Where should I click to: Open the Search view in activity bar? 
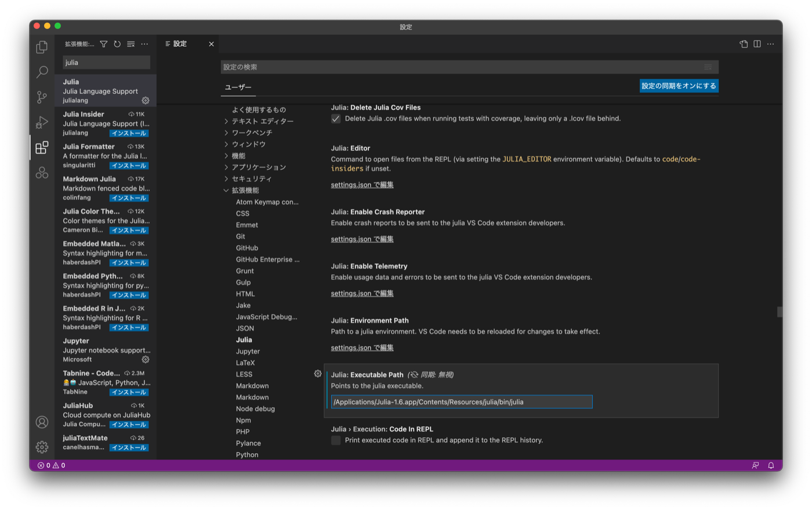click(42, 72)
